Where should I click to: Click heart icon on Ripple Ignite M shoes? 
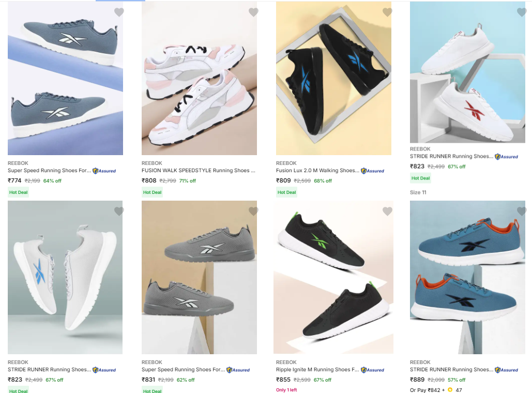[x=387, y=211]
